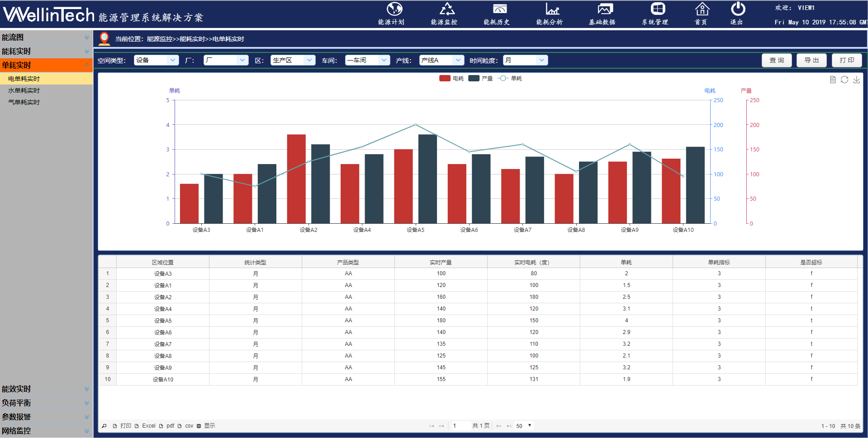Open the 系统管理 windows icon

coord(658,9)
